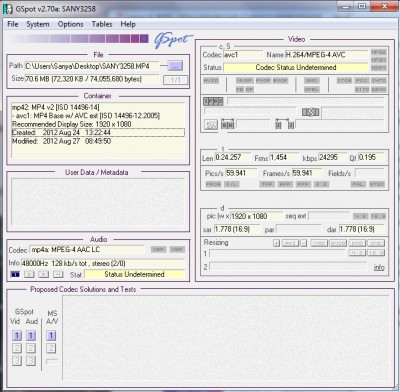The image size is (400, 392).
Task: Click the Frms field '1,454'
Action: (284, 157)
